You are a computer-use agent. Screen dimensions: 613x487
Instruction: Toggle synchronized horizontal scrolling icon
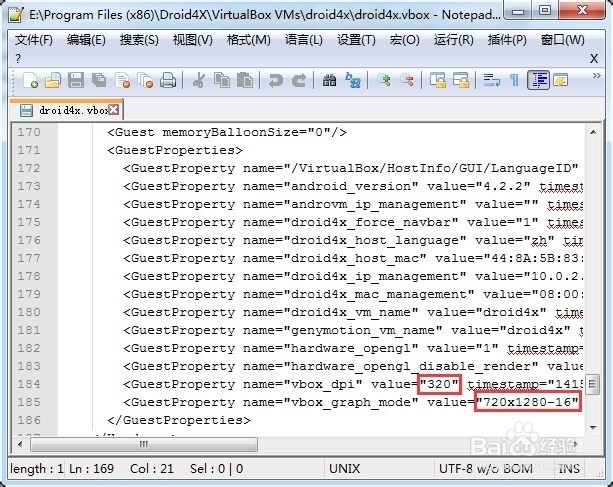tap(461, 81)
